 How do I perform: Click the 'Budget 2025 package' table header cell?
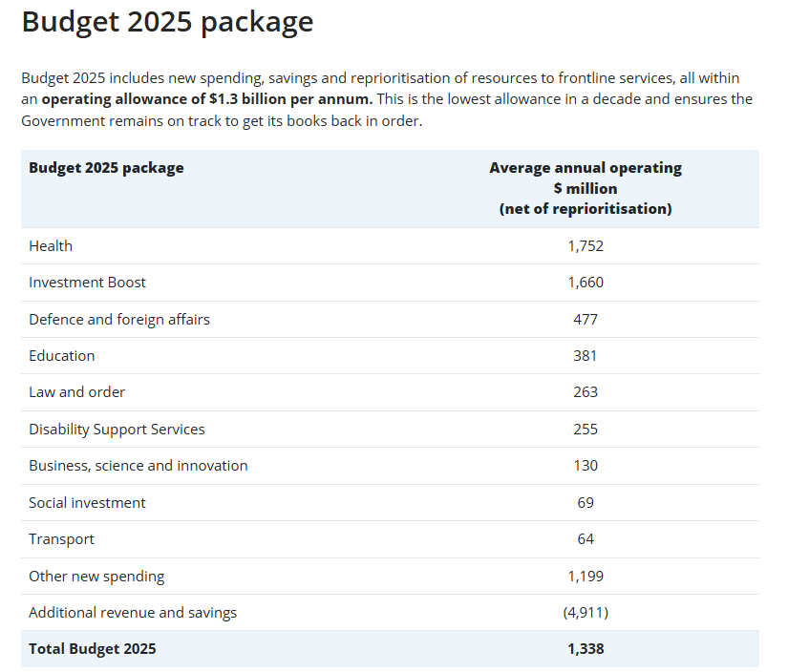click(106, 168)
